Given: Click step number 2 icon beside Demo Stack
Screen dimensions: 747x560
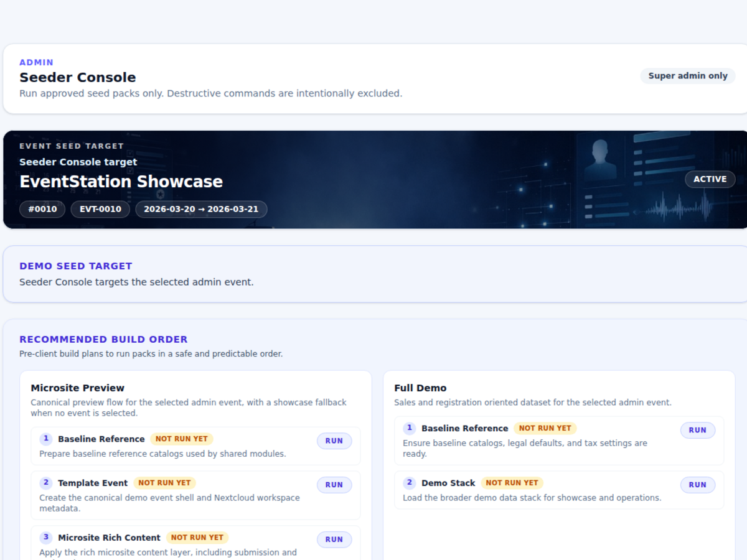Looking at the screenshot, I should click(x=410, y=483).
